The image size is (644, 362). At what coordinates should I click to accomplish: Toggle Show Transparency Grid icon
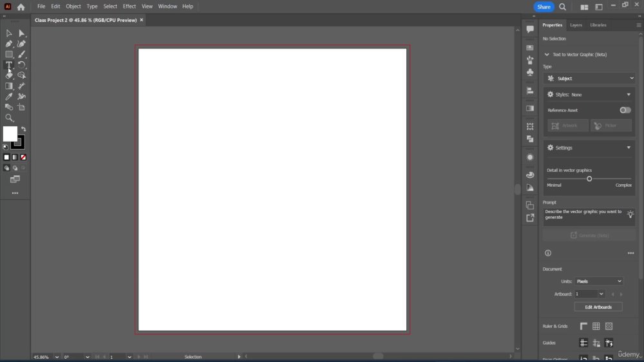pos(609,327)
